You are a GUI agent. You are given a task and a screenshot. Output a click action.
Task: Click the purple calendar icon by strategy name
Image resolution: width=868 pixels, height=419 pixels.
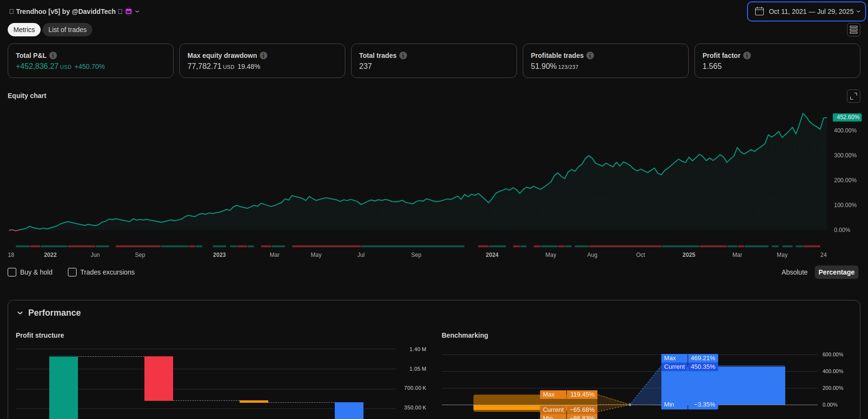click(x=129, y=11)
